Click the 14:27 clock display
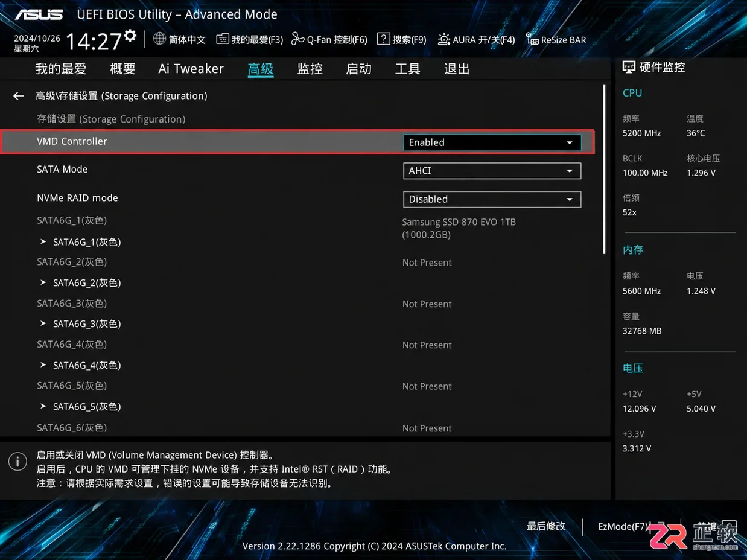 (94, 42)
